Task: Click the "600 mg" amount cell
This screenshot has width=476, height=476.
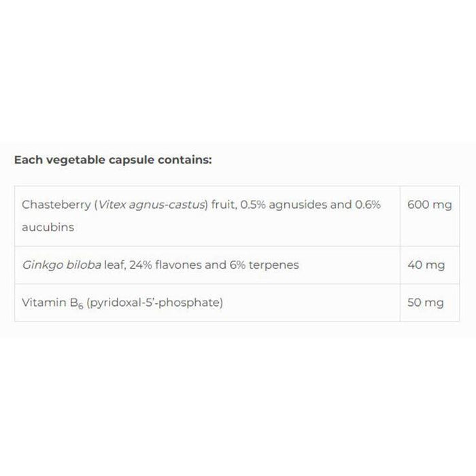Action: coord(428,204)
